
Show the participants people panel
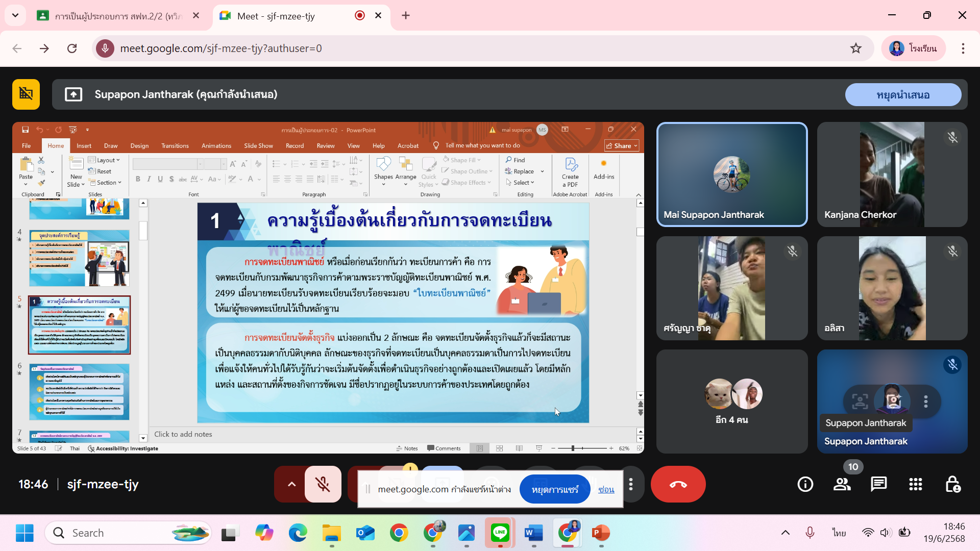pos(842,484)
